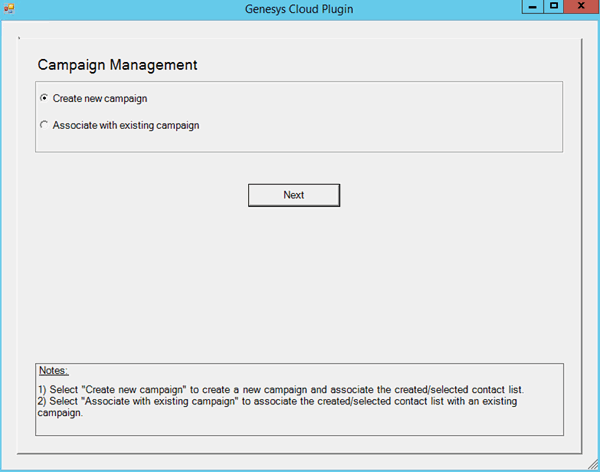This screenshot has width=600, height=472.
Task: Click the "Campaign Management" heading
Action: pos(117,65)
